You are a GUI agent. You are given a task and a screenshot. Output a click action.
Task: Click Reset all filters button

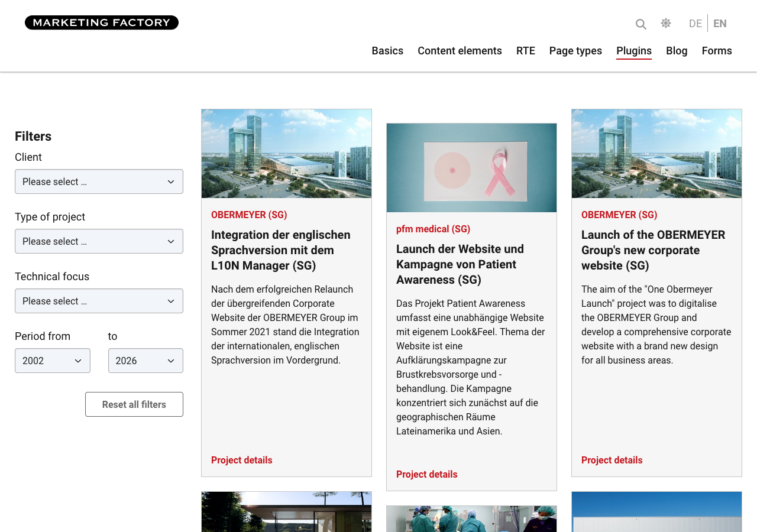point(134,404)
